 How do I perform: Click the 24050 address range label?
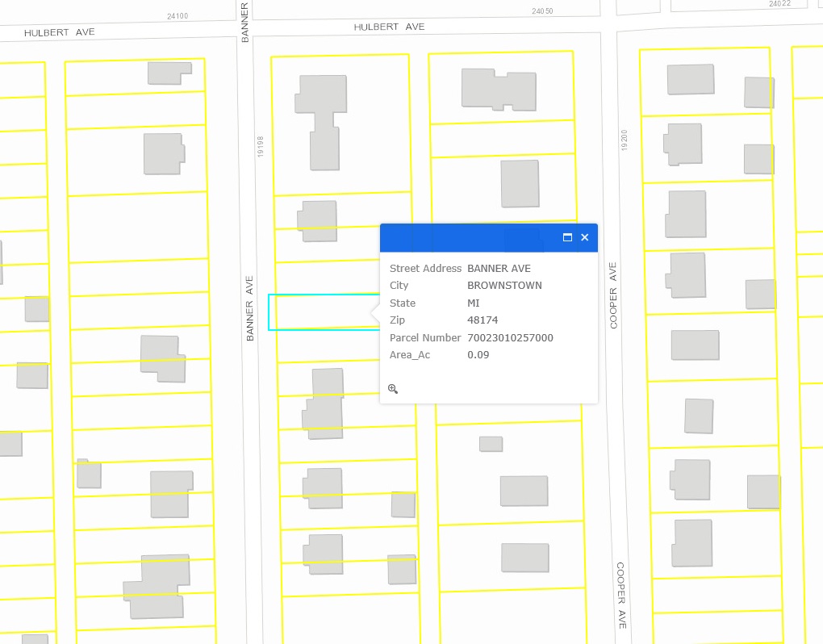[542, 11]
